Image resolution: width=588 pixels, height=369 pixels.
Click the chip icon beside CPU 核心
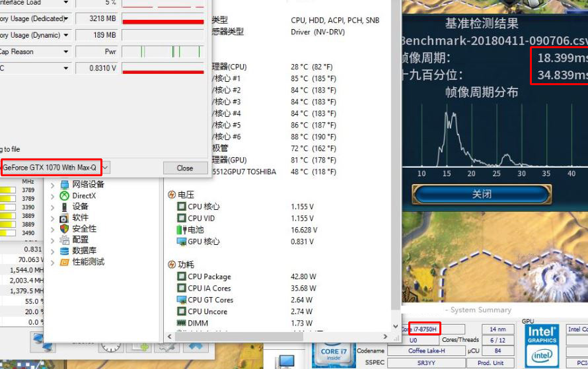182,207
